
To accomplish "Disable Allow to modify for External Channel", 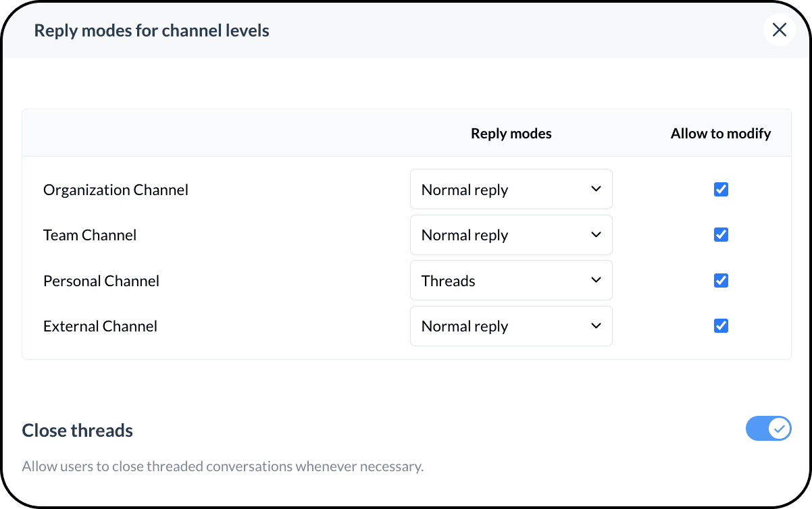I will (721, 326).
